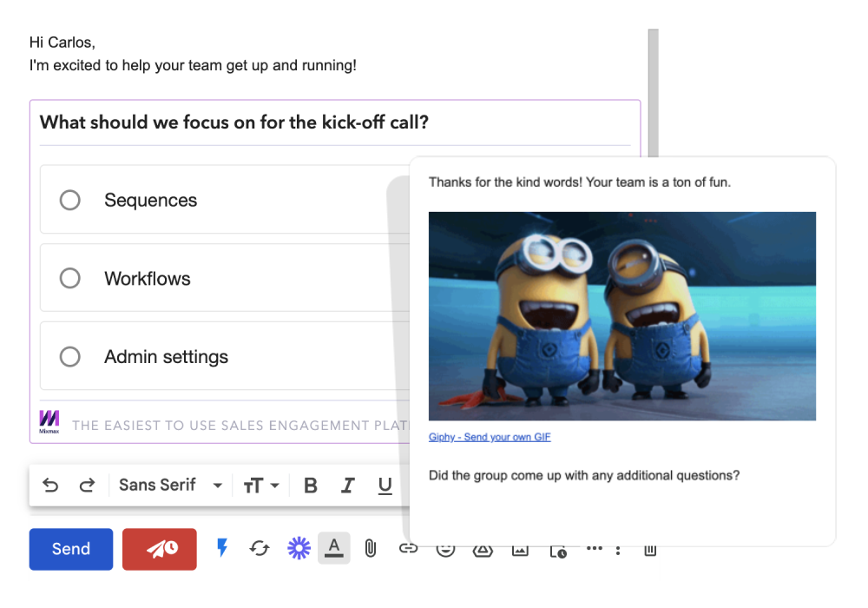Click the Redo arrow in formatting bar

[87, 485]
